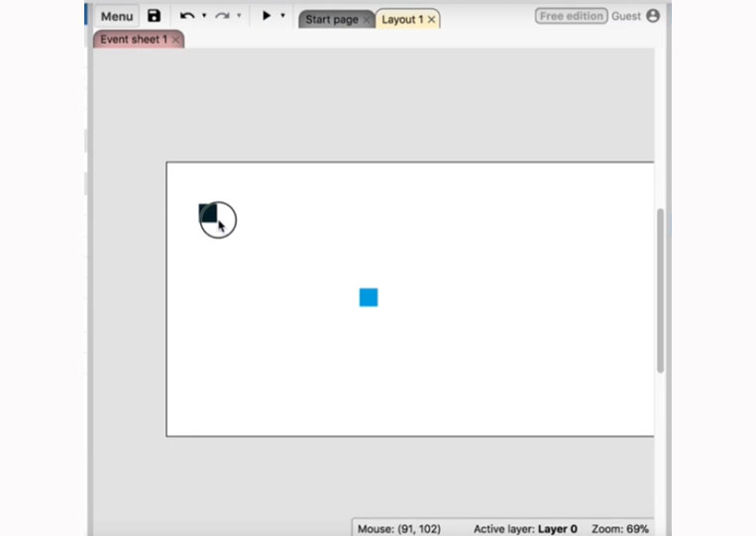Expand the undo history dropdown arrow
The height and width of the screenshot is (536, 756).
[x=204, y=16]
